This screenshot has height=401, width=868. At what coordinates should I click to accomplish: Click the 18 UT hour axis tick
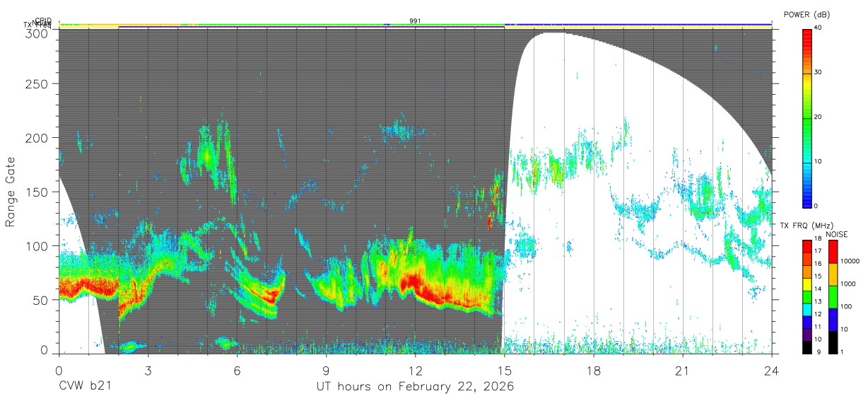pos(594,370)
